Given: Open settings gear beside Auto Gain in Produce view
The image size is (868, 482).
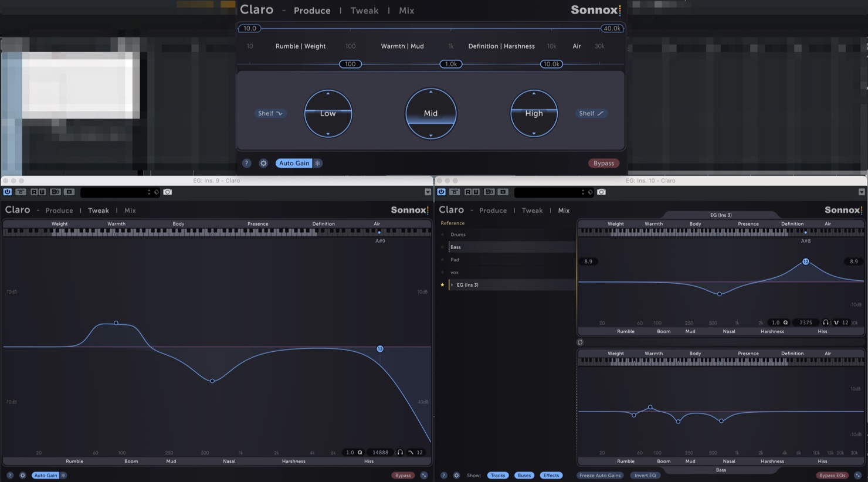Looking at the screenshot, I should tap(263, 163).
